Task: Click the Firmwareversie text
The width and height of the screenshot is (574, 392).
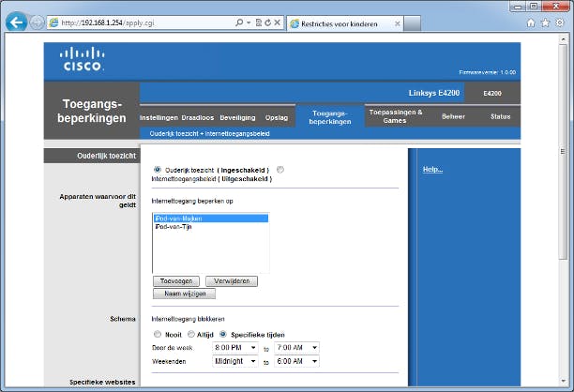Action: [x=487, y=72]
